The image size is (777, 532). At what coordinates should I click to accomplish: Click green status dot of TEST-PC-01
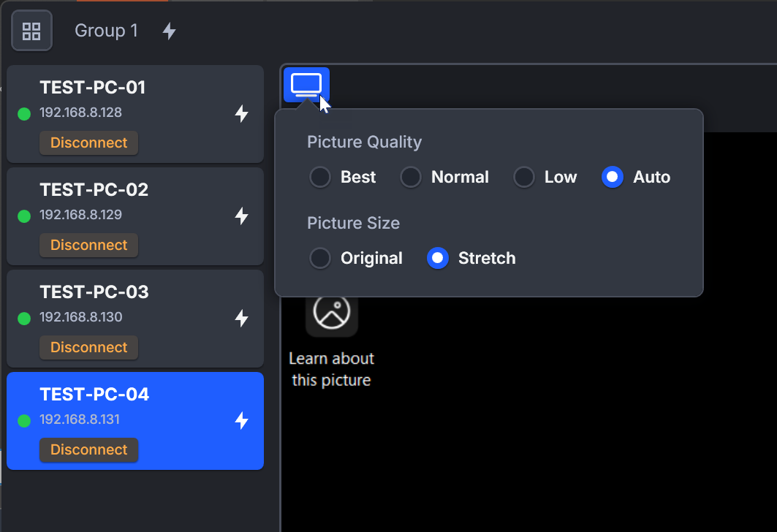pyautogui.click(x=24, y=114)
